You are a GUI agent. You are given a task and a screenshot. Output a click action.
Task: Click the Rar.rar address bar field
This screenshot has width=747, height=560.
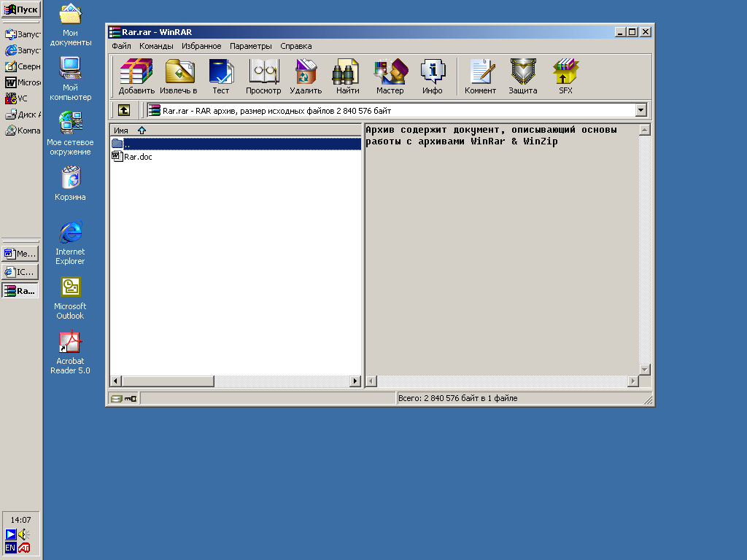click(391, 111)
